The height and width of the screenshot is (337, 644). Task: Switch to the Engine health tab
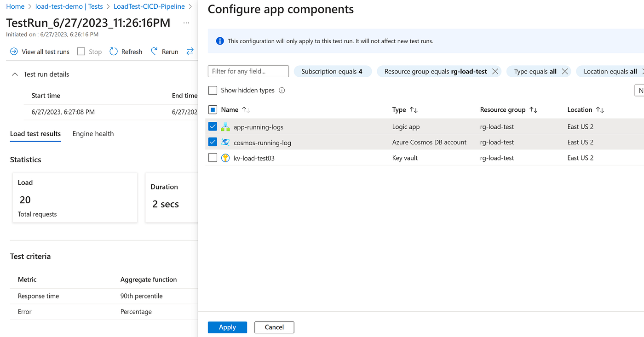tap(93, 134)
